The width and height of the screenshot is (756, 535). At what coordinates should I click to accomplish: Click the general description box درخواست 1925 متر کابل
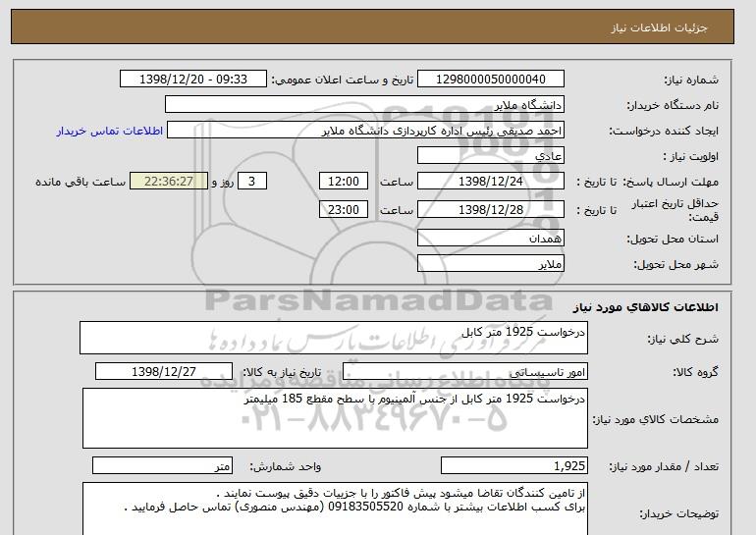pos(334,338)
